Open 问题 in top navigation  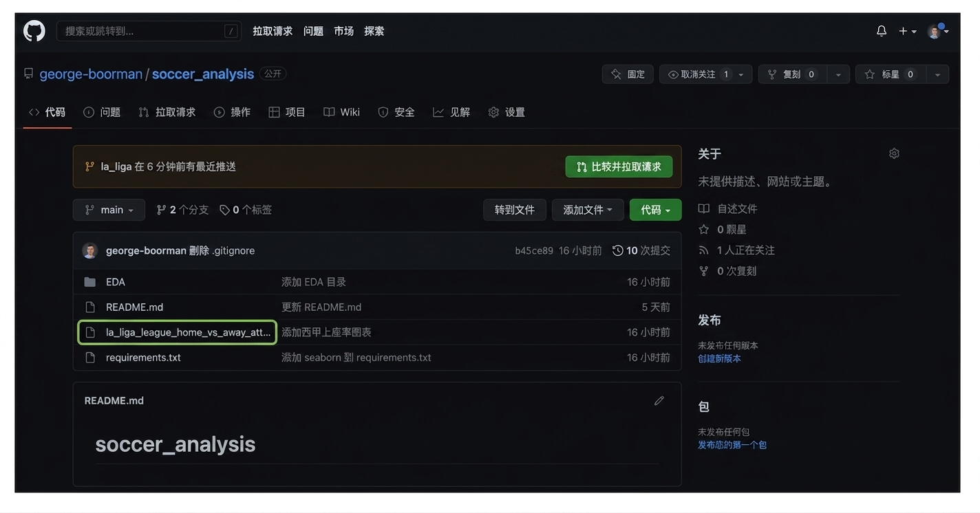point(313,31)
